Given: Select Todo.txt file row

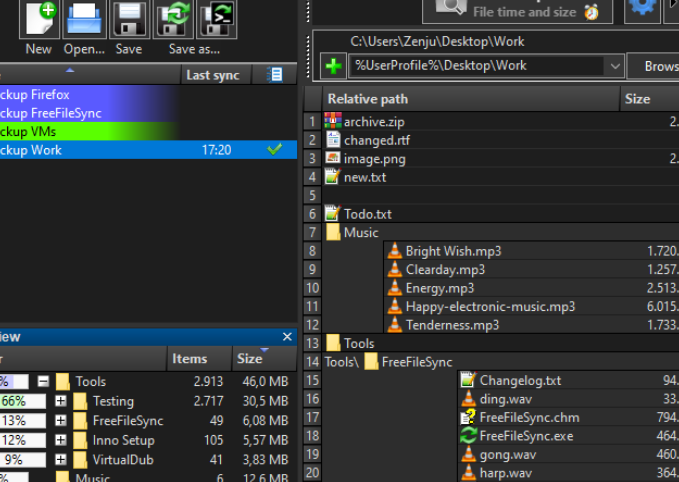Looking at the screenshot, I should (501, 214).
